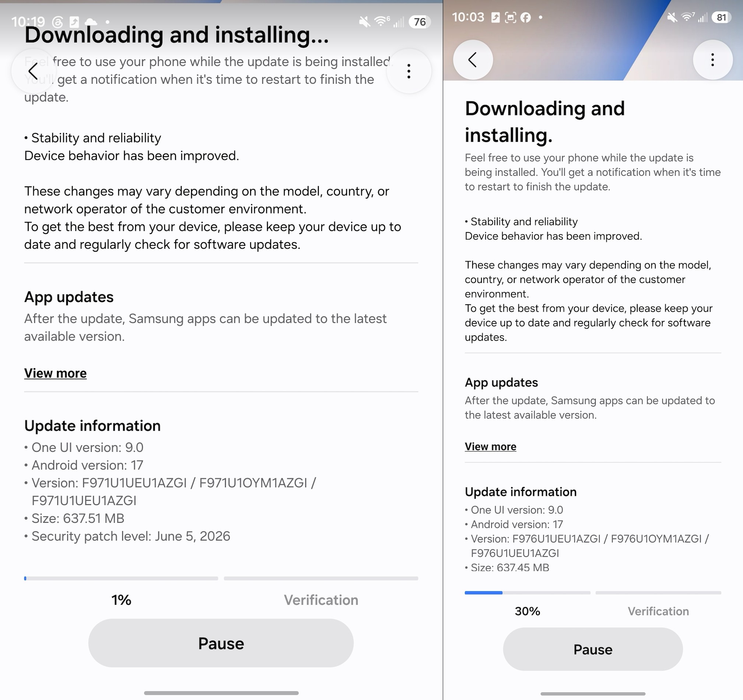Open three-dot menu on left phone

[409, 71]
